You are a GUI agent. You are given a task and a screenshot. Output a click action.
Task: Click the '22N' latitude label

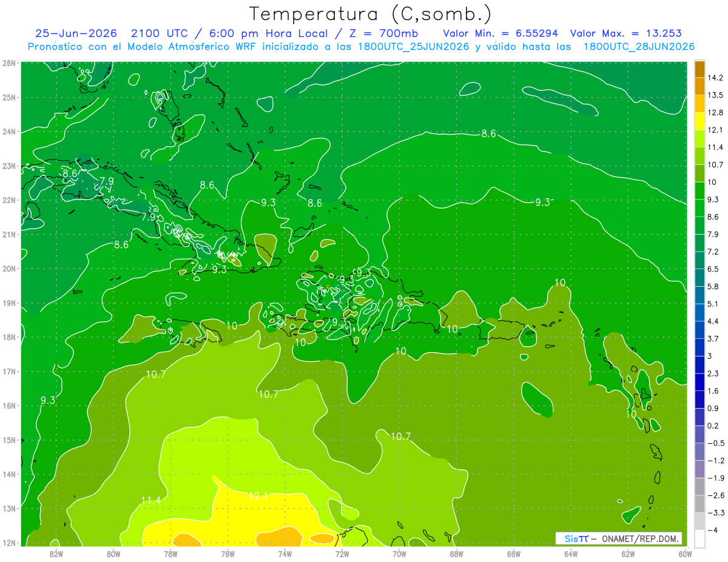pyautogui.click(x=9, y=200)
